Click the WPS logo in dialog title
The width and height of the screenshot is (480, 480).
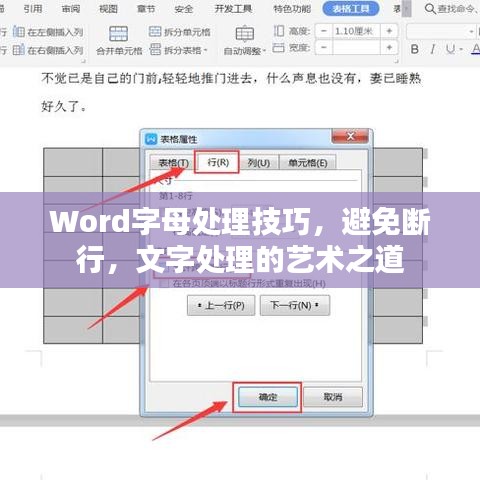click(x=151, y=139)
